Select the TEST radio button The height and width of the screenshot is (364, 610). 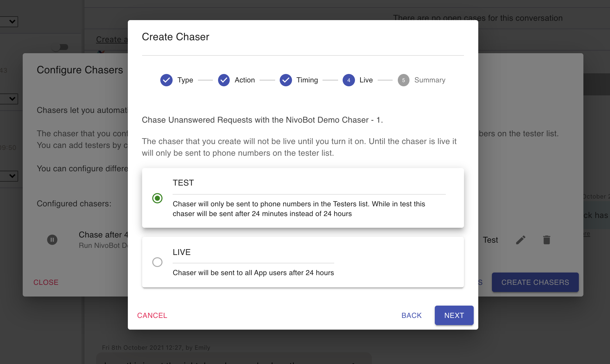(157, 198)
